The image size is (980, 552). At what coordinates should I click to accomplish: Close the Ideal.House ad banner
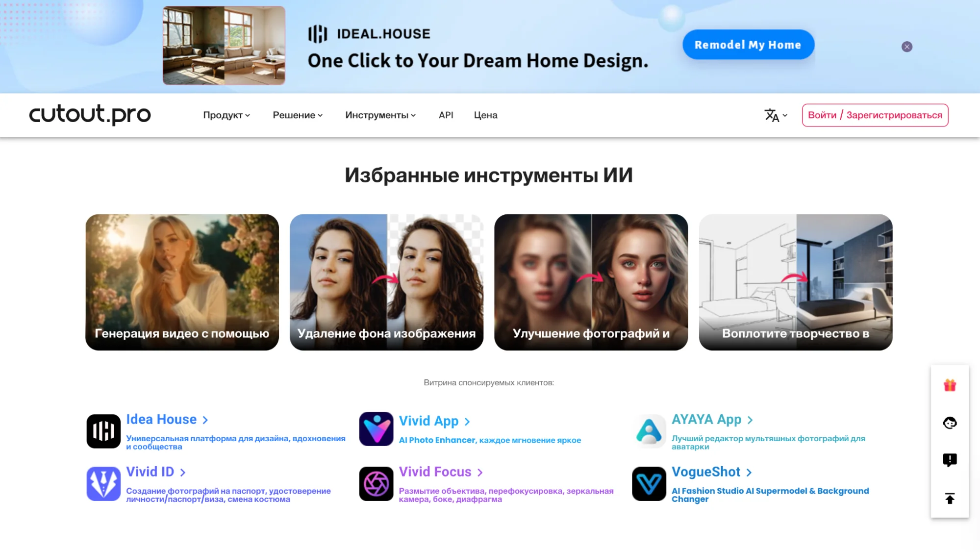tap(906, 47)
